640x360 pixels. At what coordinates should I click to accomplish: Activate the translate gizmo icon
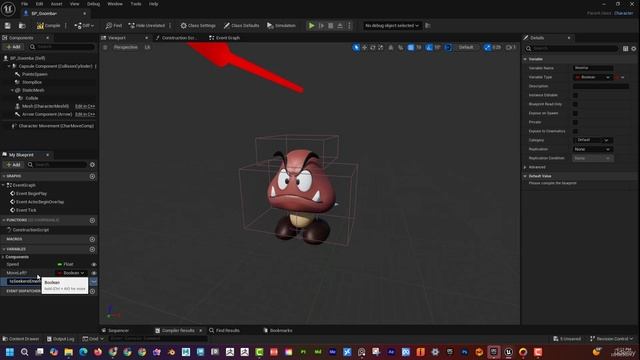[x=364, y=48]
